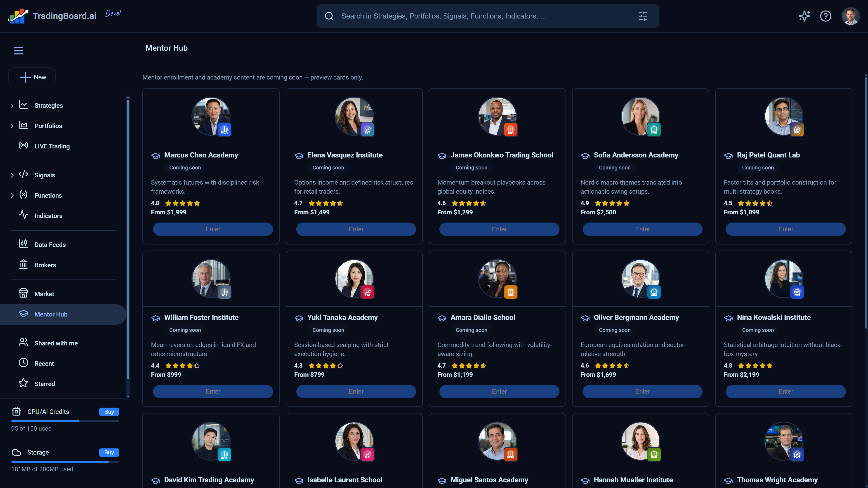Screen dimensions: 868x488
Task: Click the Market storefront icon
Action: (23, 293)
